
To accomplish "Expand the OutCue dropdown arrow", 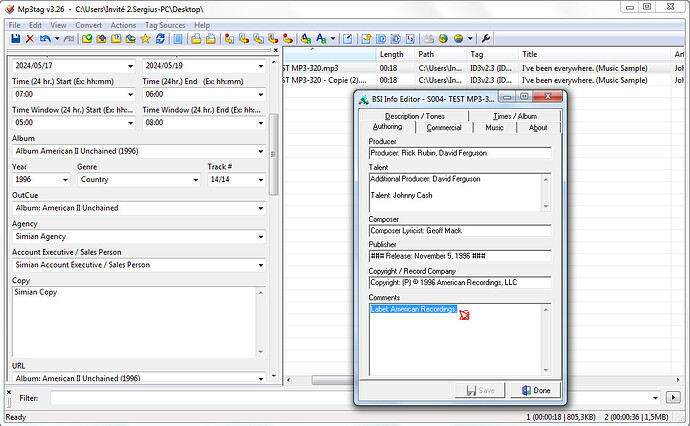I will pos(261,208).
